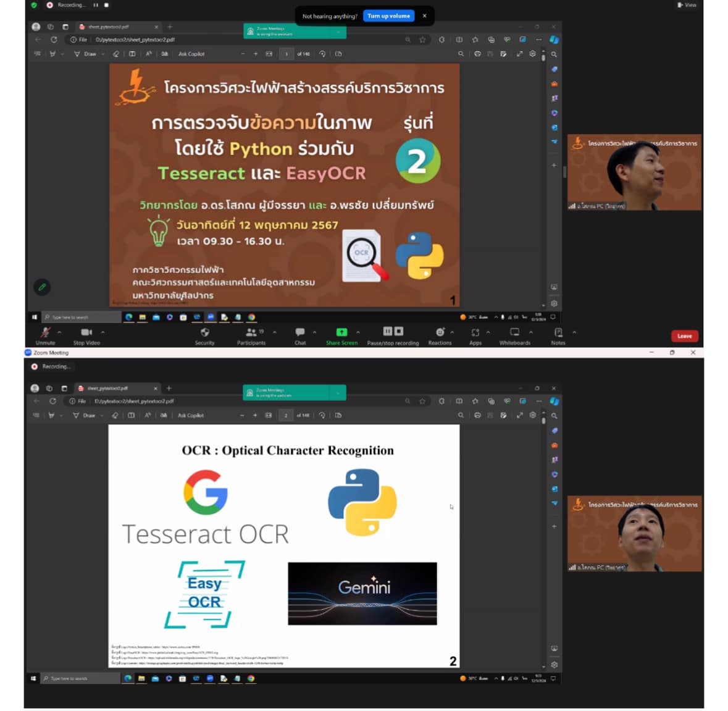728x711 pixels.
Task: Select the Draw tool above the Thai title slide
Action: (x=85, y=54)
